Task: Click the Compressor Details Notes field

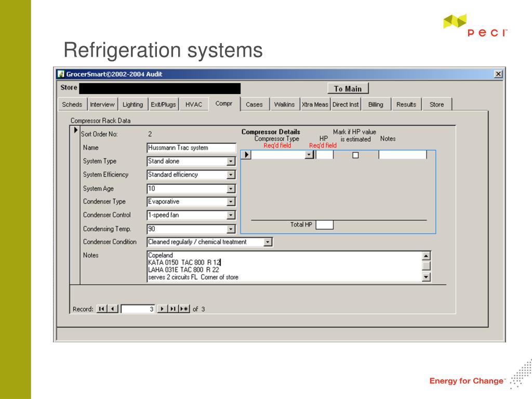Action: coord(403,155)
